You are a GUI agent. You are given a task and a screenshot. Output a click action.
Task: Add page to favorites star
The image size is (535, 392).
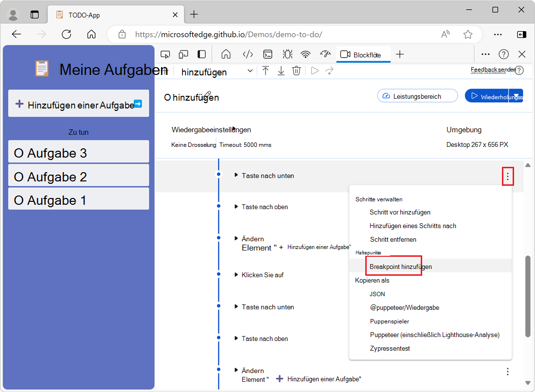(x=468, y=34)
